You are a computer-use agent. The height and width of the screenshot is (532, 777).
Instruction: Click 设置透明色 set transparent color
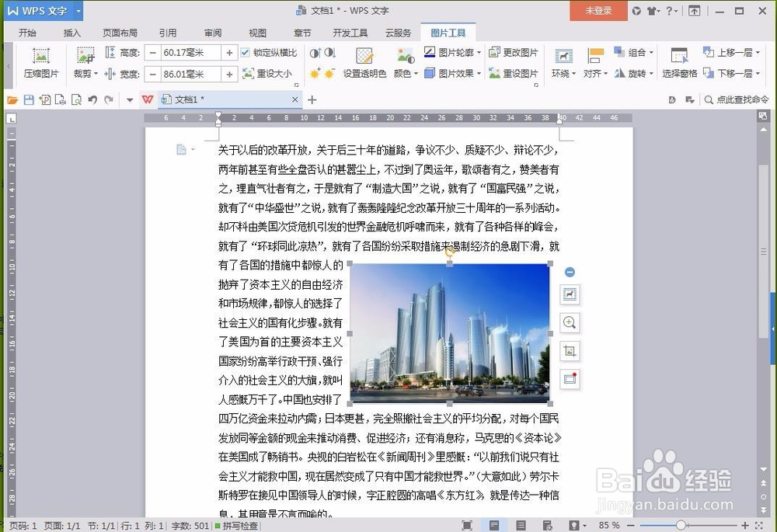click(364, 63)
